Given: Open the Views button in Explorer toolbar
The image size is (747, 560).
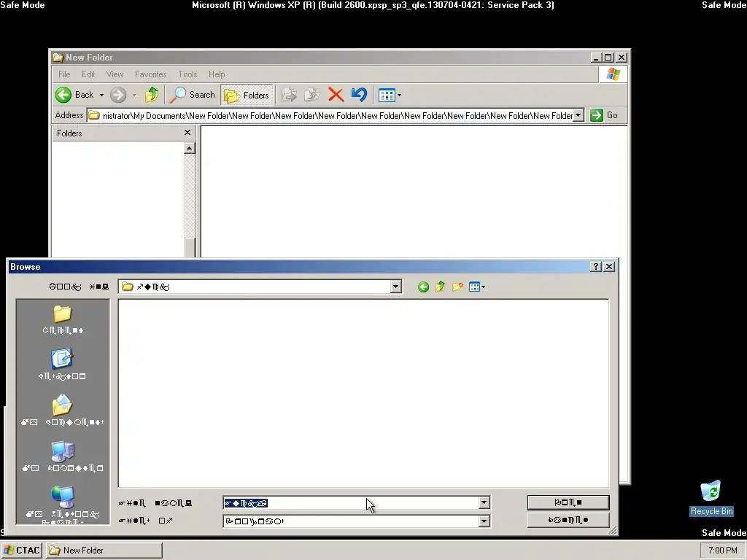Looking at the screenshot, I should [x=387, y=96].
